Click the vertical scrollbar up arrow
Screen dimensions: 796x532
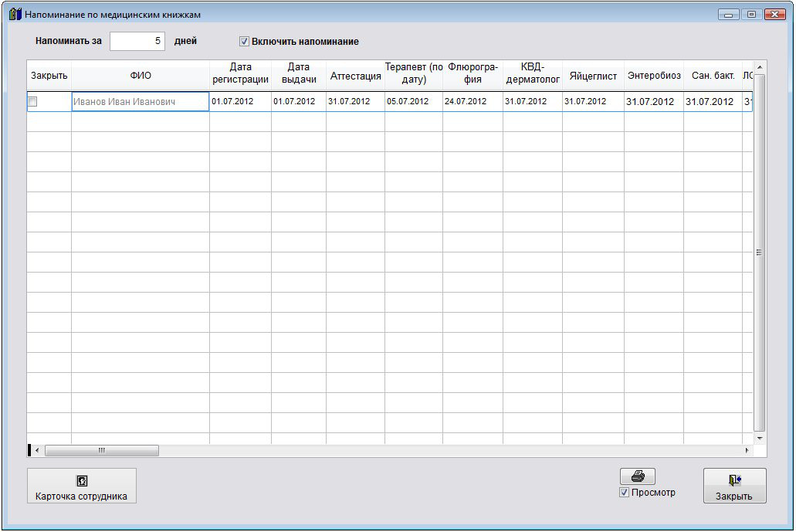759,67
